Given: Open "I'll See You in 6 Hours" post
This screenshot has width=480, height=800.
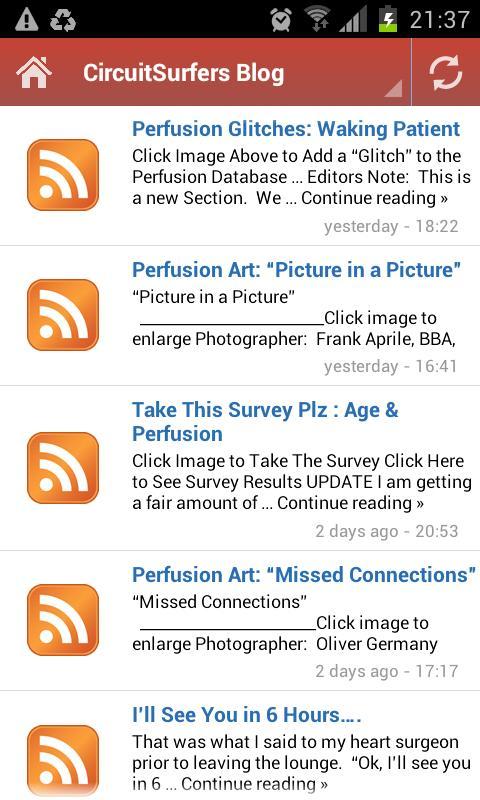Looking at the screenshot, I should pos(247,715).
